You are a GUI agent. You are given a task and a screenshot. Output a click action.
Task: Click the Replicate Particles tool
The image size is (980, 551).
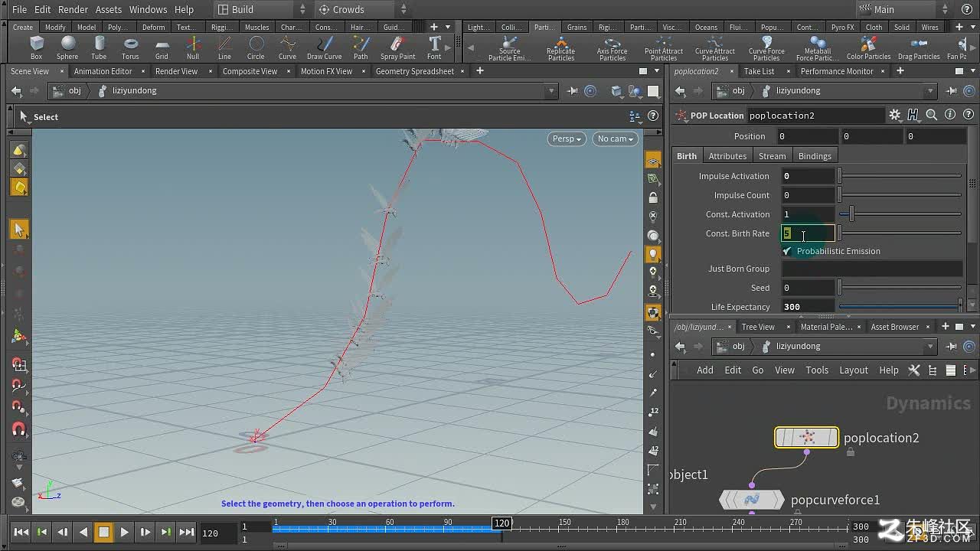point(560,48)
